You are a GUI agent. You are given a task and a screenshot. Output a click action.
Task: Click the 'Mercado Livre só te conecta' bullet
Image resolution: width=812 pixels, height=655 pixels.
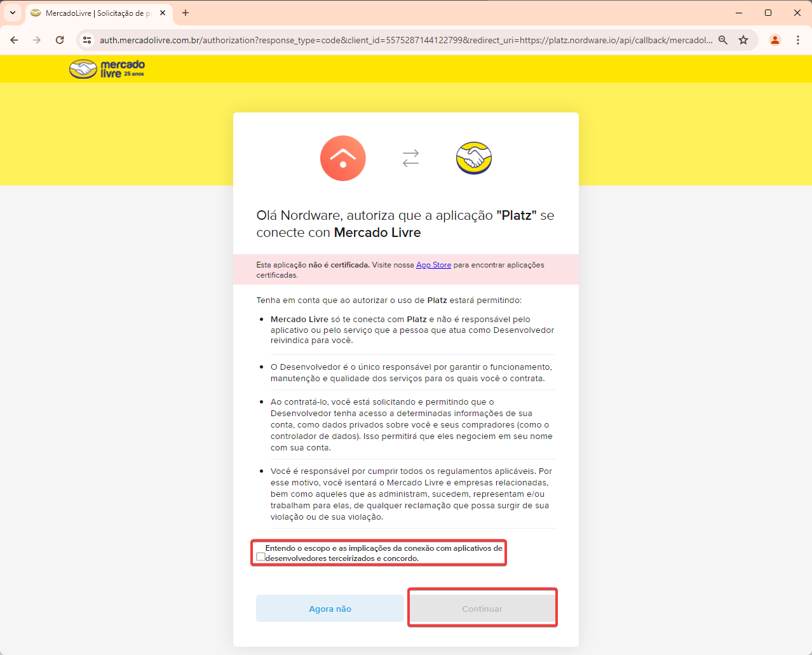(412, 330)
